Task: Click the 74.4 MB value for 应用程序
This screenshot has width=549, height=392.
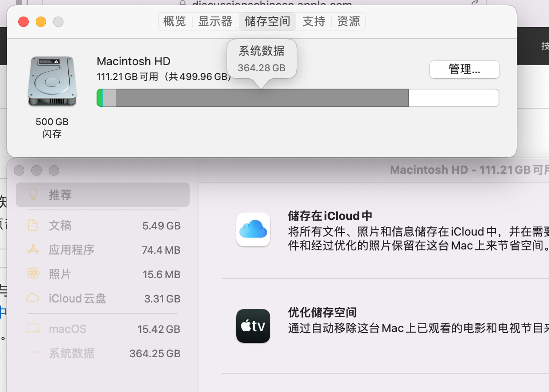Action: [161, 250]
